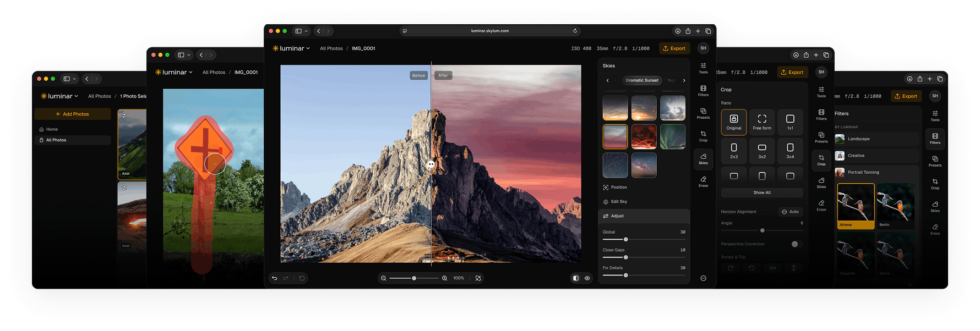980x331 pixels.
Task: Open browser downloads in the front window
Action: (x=678, y=31)
